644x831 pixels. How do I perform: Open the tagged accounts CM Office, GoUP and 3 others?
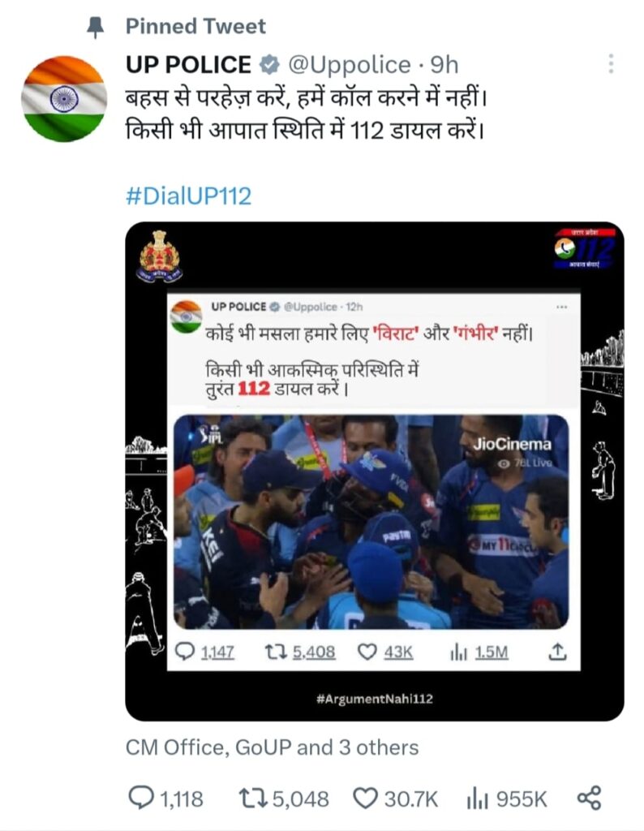pos(273,747)
